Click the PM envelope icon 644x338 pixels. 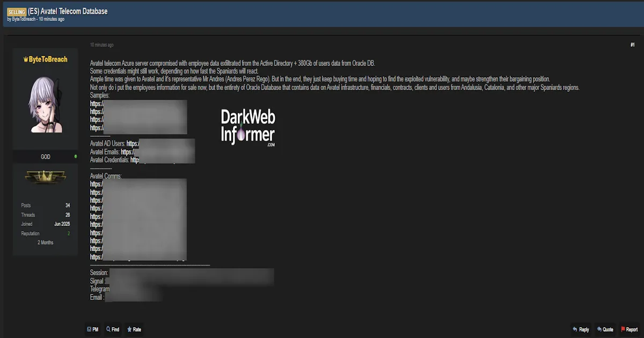89,329
